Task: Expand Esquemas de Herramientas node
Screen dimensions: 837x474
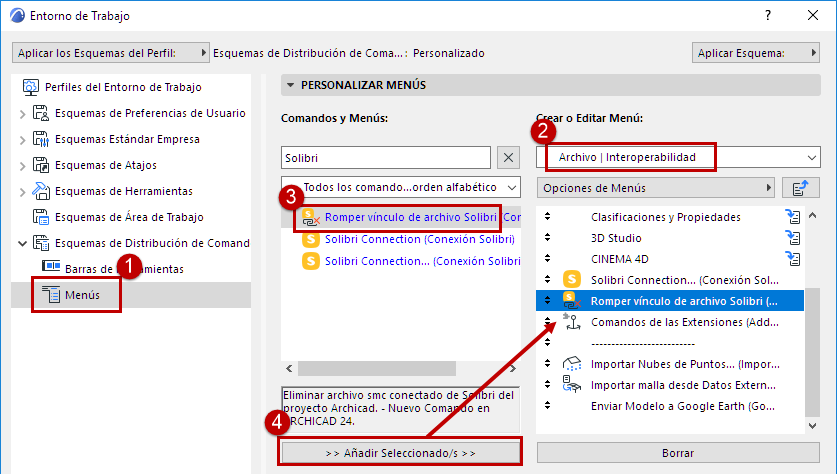Action: [22, 192]
